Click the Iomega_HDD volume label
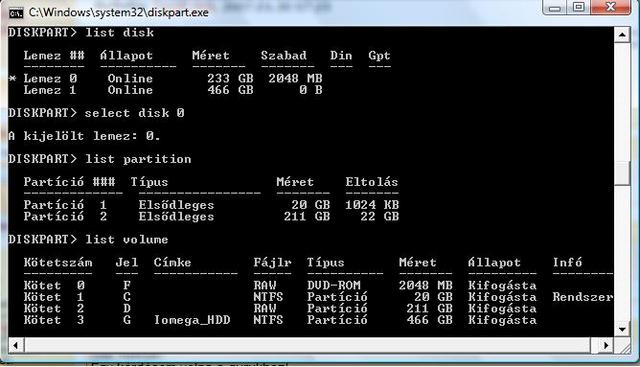 click(192, 320)
